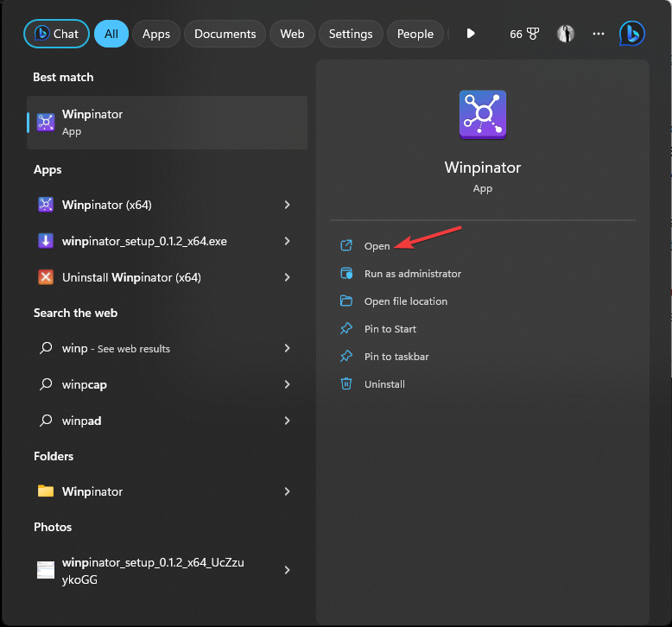Click the large Winpinator app icon
The image size is (672, 627).
[483, 115]
